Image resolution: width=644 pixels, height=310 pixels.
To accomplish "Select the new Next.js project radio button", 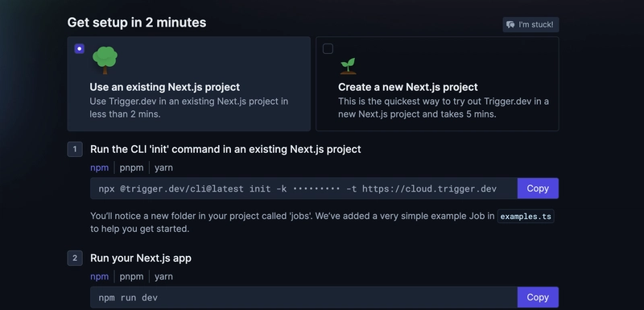I will coord(328,49).
